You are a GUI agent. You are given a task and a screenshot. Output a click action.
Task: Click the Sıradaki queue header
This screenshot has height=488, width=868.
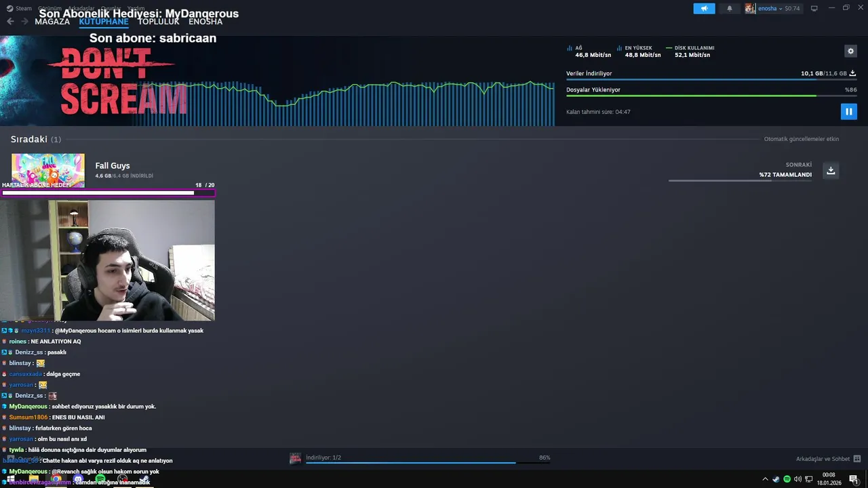tap(35, 139)
